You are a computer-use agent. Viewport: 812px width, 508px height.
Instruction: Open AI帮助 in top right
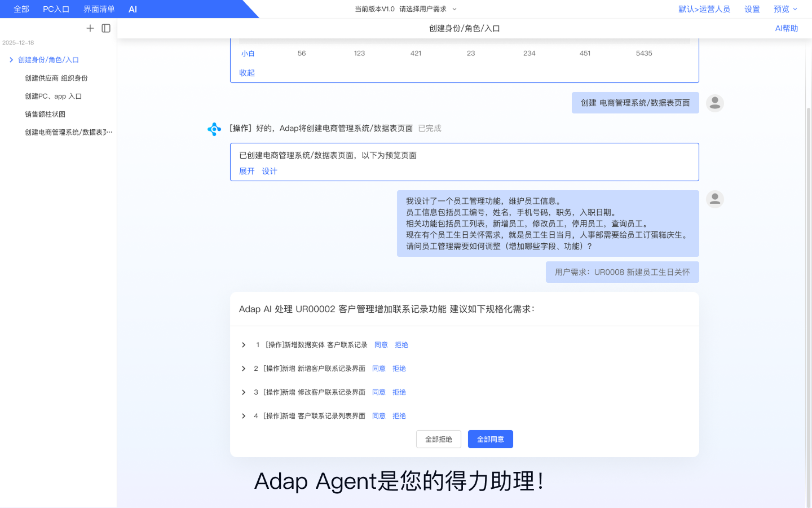[x=786, y=28]
